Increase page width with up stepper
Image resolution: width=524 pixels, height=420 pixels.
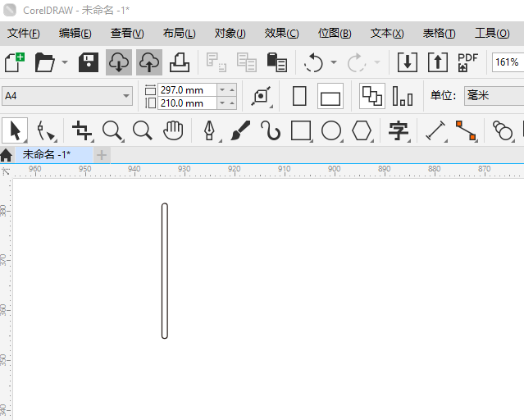click(x=232, y=90)
